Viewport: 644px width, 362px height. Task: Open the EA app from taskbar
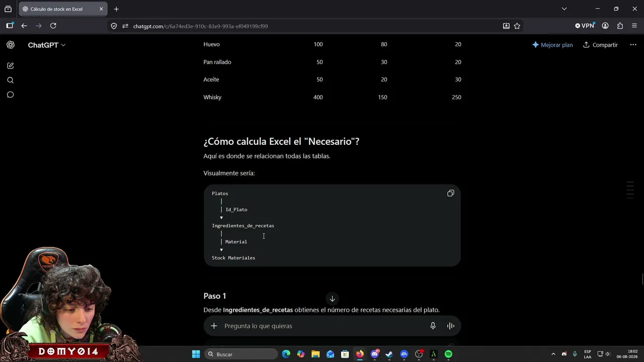404,354
